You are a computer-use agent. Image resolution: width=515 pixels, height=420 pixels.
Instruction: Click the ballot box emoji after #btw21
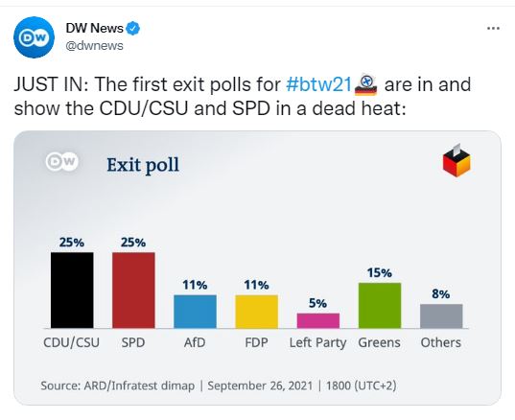366,85
